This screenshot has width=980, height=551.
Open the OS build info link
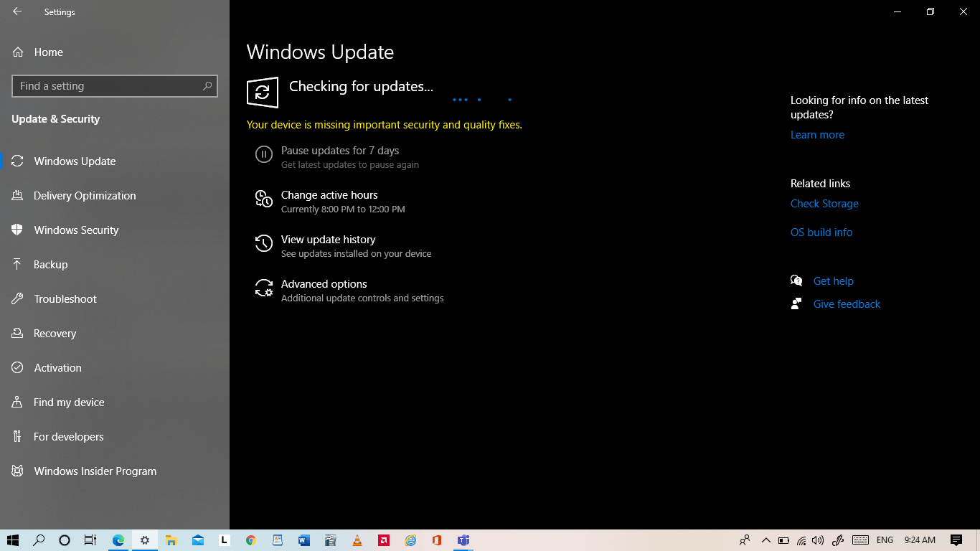(821, 232)
